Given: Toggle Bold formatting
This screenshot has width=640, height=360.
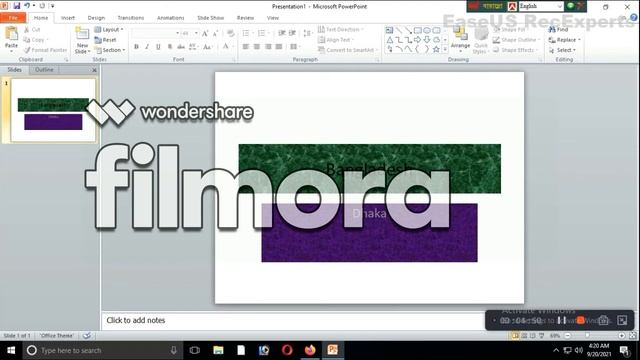Looking at the screenshot, I should tap(136, 47).
